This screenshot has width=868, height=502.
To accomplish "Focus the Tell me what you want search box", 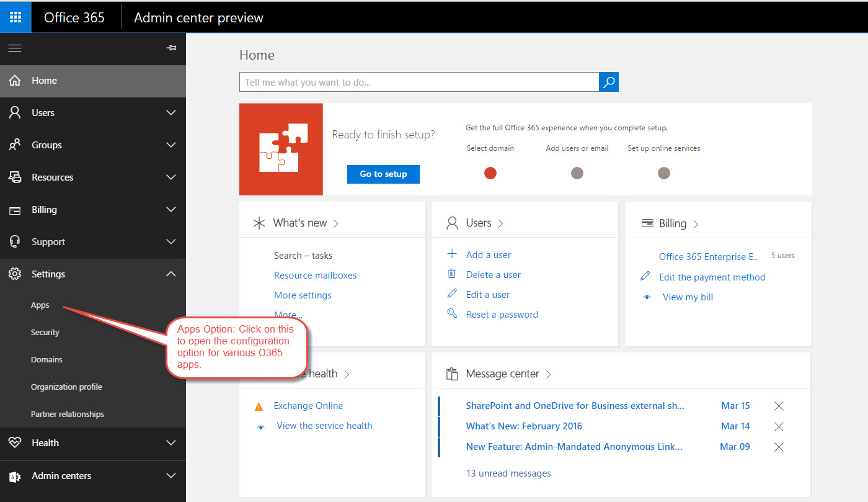I will point(419,82).
